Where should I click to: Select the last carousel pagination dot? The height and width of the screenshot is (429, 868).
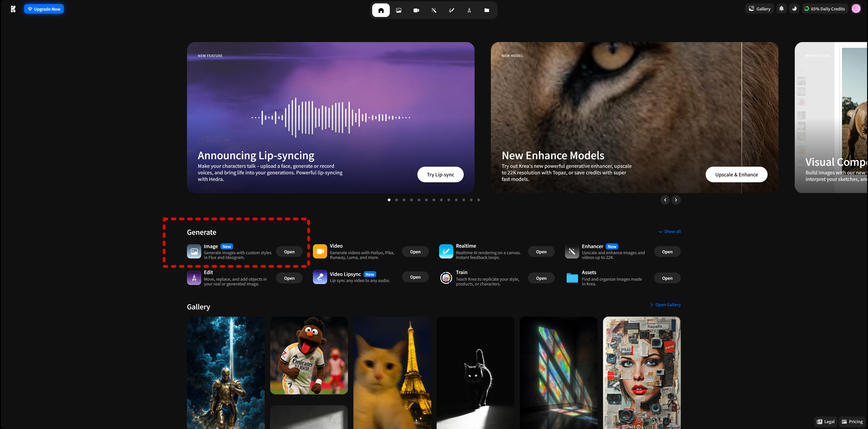478,200
